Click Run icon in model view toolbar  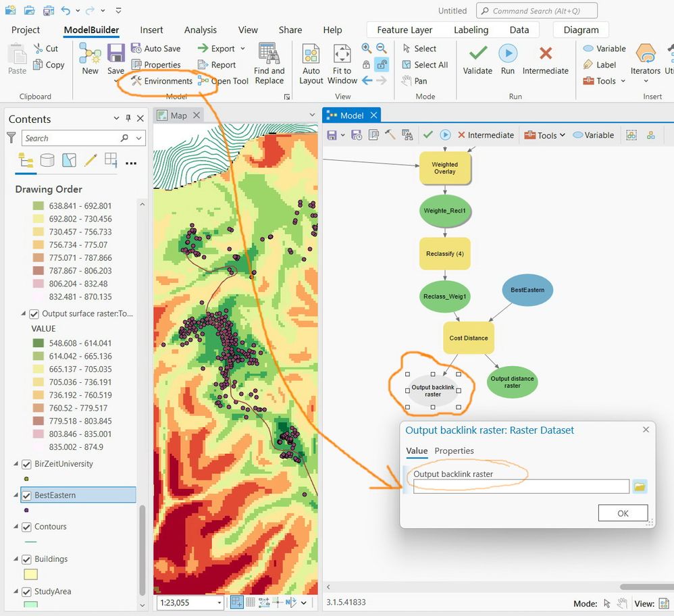445,135
